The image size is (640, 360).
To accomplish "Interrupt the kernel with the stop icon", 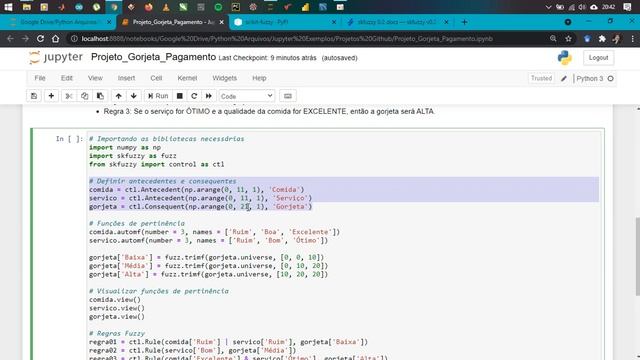I will [x=180, y=96].
